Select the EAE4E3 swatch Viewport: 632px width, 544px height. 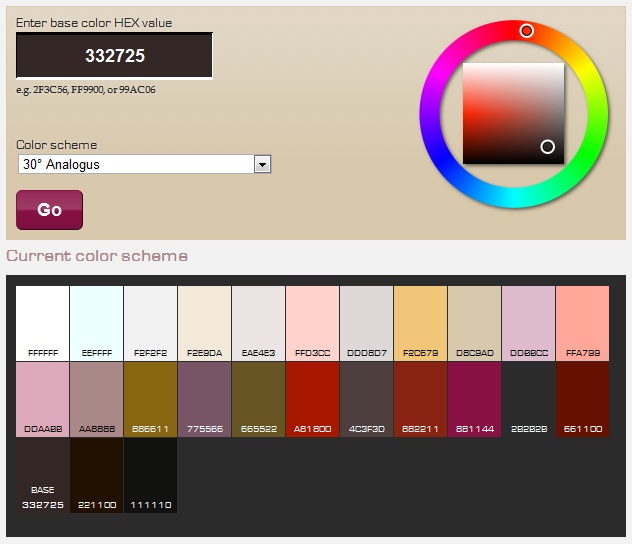click(259, 324)
